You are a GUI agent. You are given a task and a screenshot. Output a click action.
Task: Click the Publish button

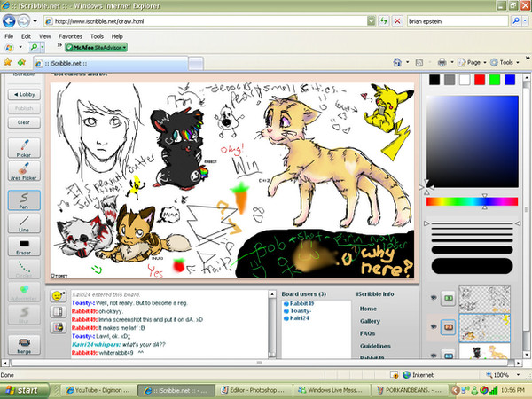pyautogui.click(x=24, y=108)
